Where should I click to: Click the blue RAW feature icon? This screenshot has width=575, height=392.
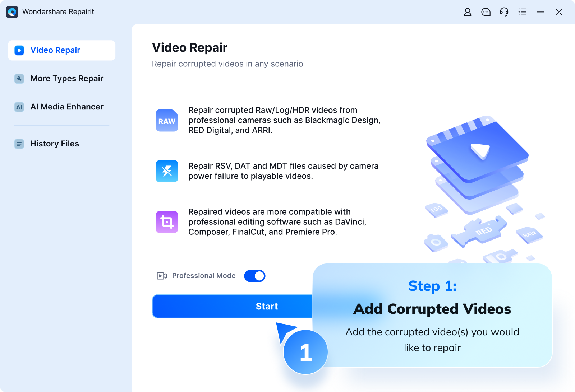[x=167, y=121]
